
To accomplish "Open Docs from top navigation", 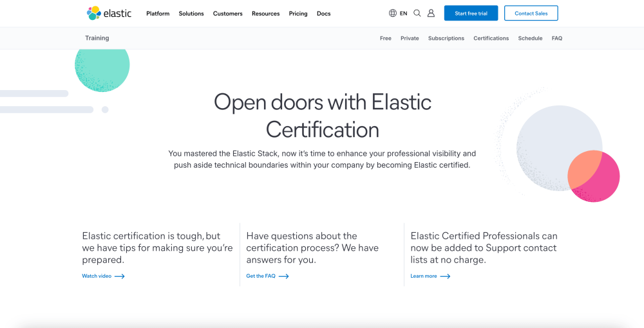I will [324, 14].
